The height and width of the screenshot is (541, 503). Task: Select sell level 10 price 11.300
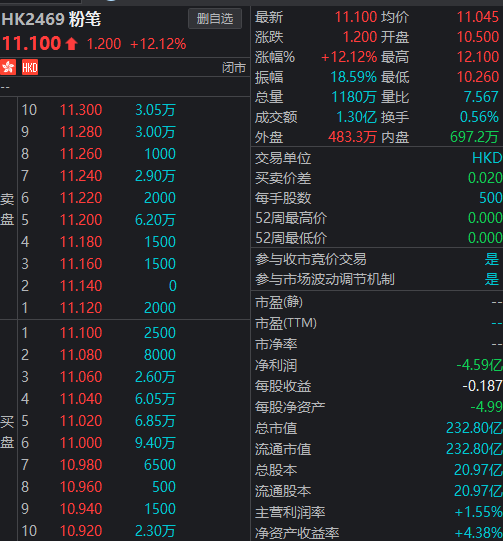81,110
